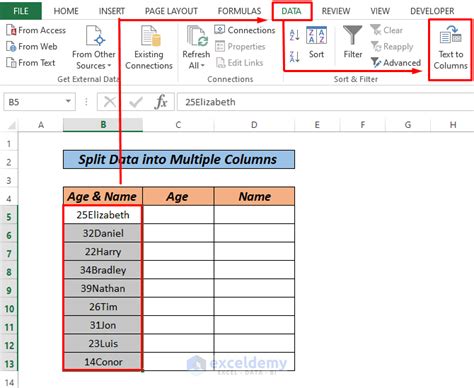Select the DATA tab
This screenshot has width=474, height=388.
(291, 11)
